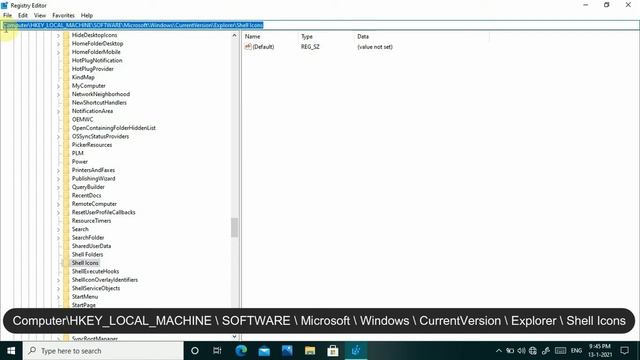Click the PLM key folder icon

point(66,153)
